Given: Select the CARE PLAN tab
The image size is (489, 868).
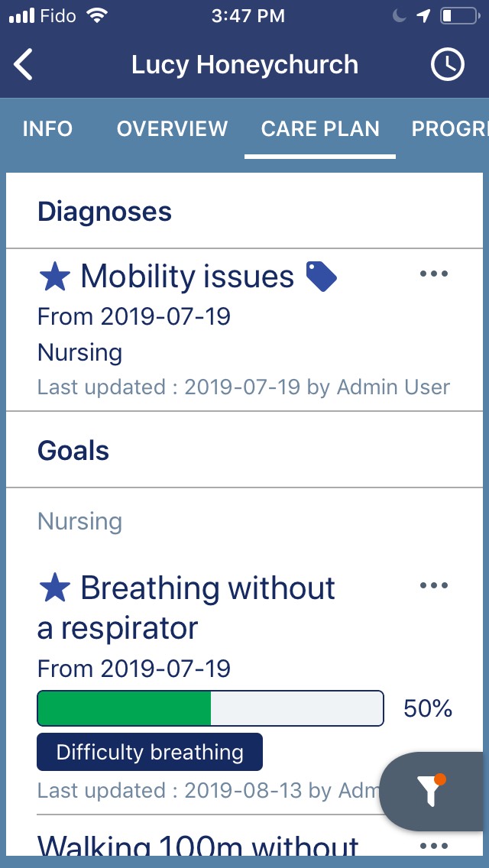Looking at the screenshot, I should (x=320, y=128).
